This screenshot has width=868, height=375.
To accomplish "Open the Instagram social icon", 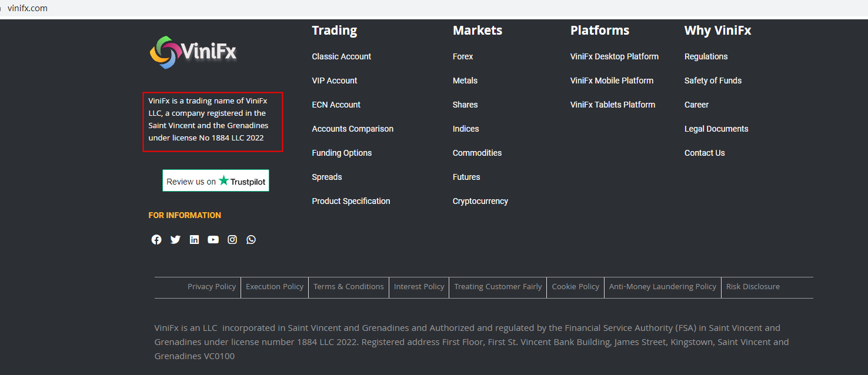I will click(x=232, y=240).
